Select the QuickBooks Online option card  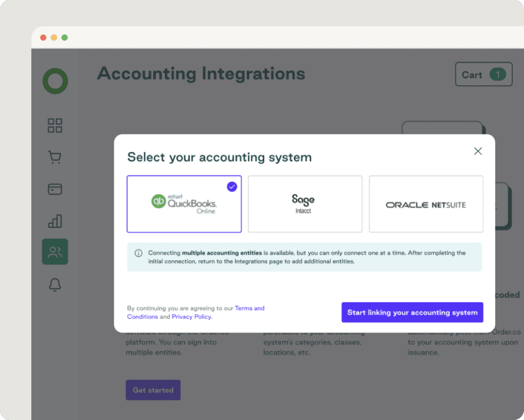tap(184, 204)
